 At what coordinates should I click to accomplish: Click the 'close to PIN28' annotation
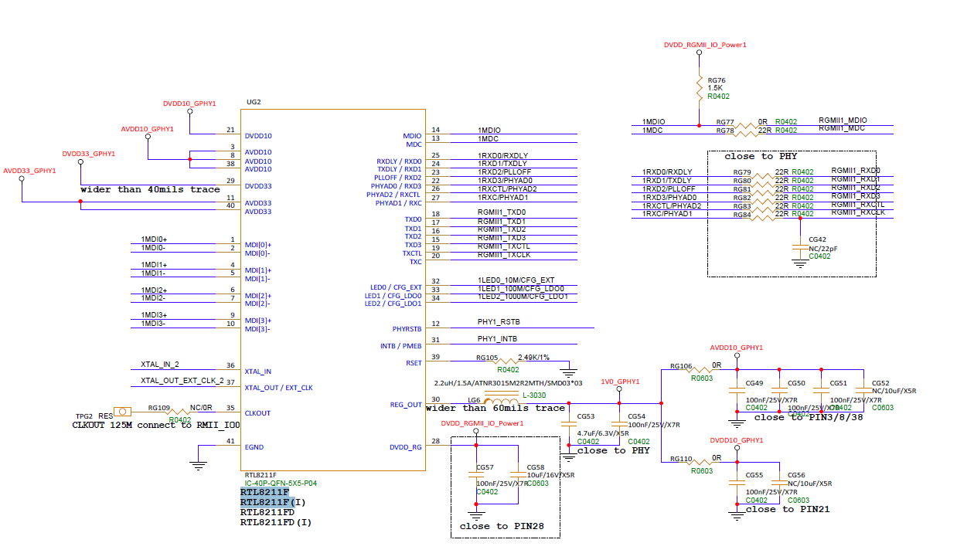coord(502,526)
